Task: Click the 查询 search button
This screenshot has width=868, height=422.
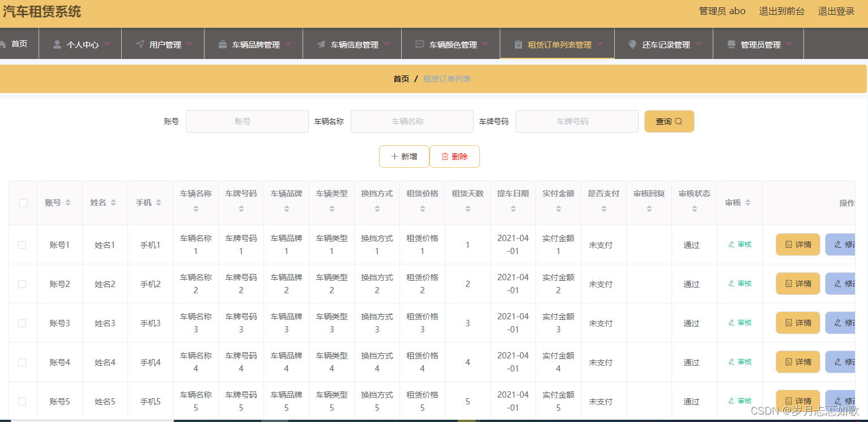Action: click(x=669, y=121)
